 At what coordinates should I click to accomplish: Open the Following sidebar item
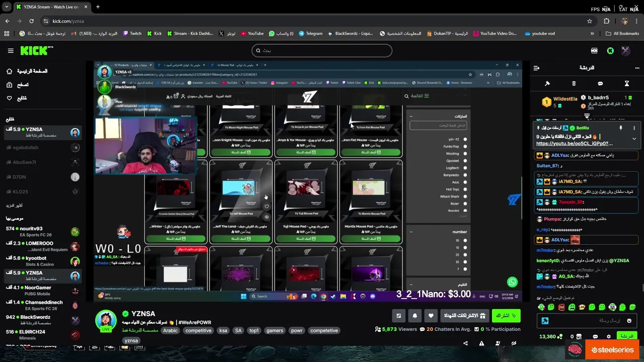point(17,98)
